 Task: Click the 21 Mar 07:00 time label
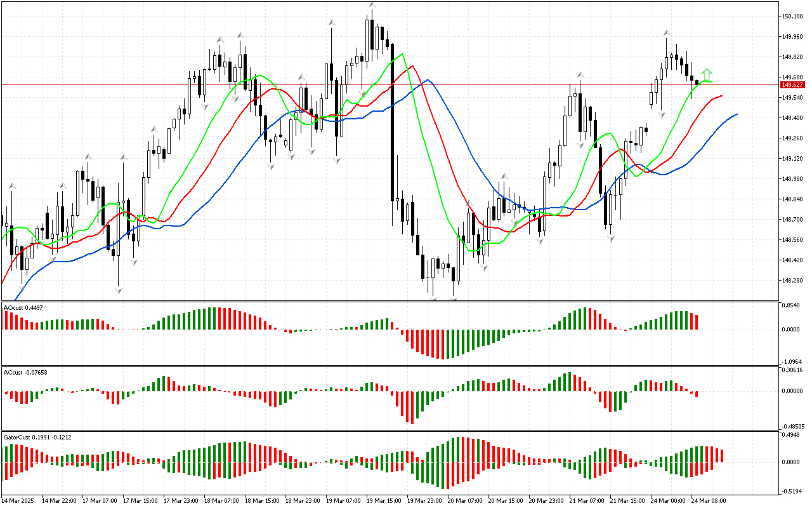tap(587, 501)
